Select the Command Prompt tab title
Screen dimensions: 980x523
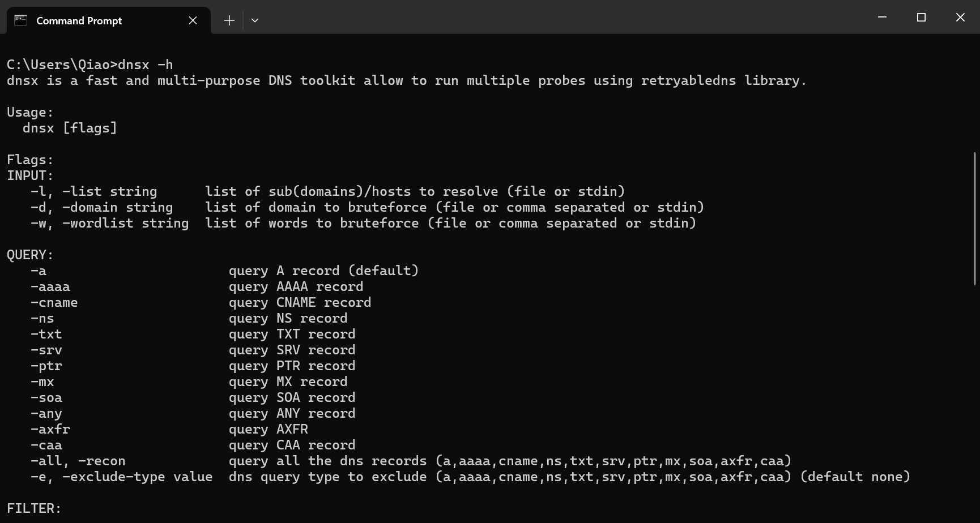(x=79, y=20)
